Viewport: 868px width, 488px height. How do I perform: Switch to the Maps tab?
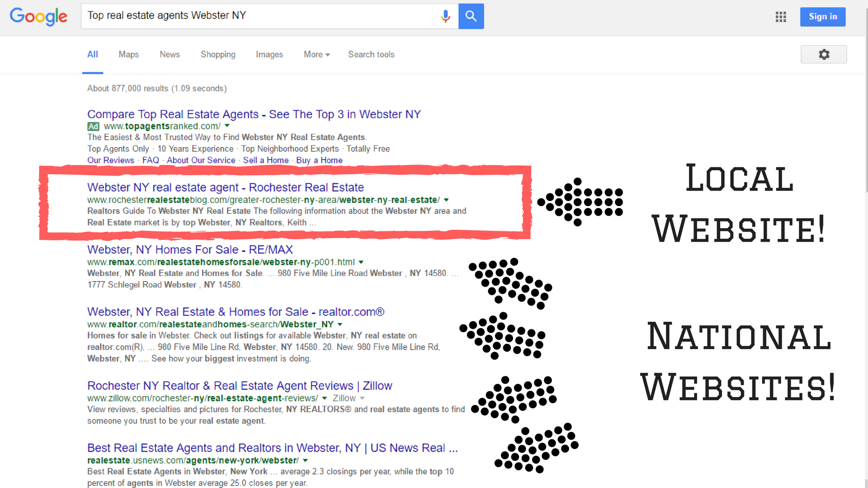pyautogui.click(x=128, y=54)
